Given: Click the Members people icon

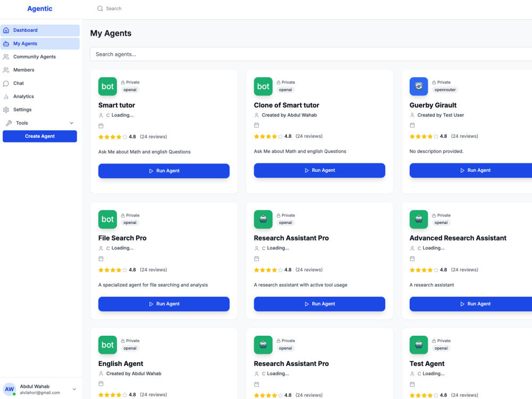Looking at the screenshot, I should (6, 70).
